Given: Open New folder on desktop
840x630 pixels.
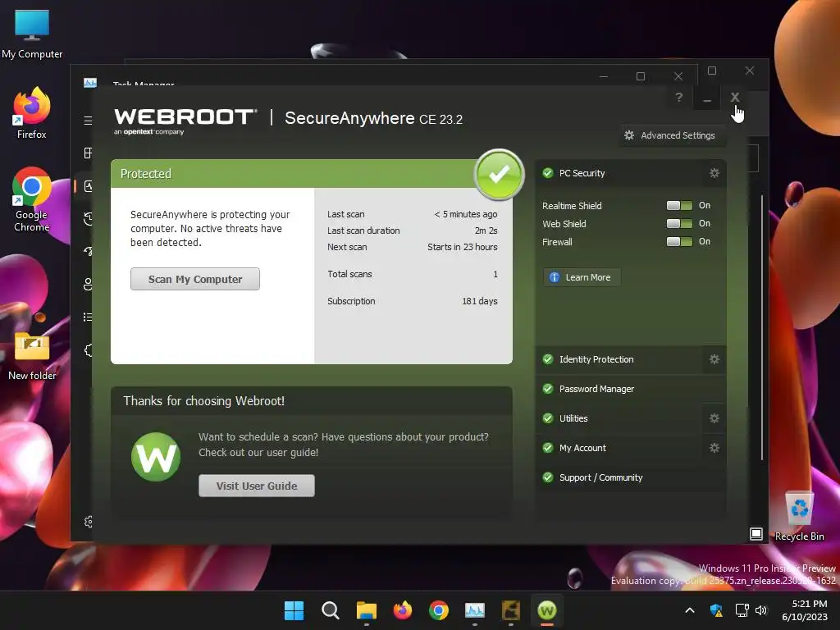Looking at the screenshot, I should (32, 355).
